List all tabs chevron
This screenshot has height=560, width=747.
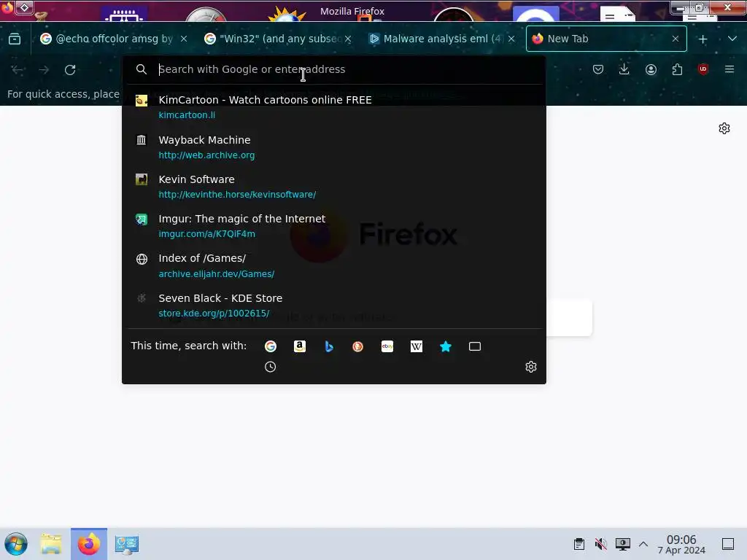pos(732,39)
